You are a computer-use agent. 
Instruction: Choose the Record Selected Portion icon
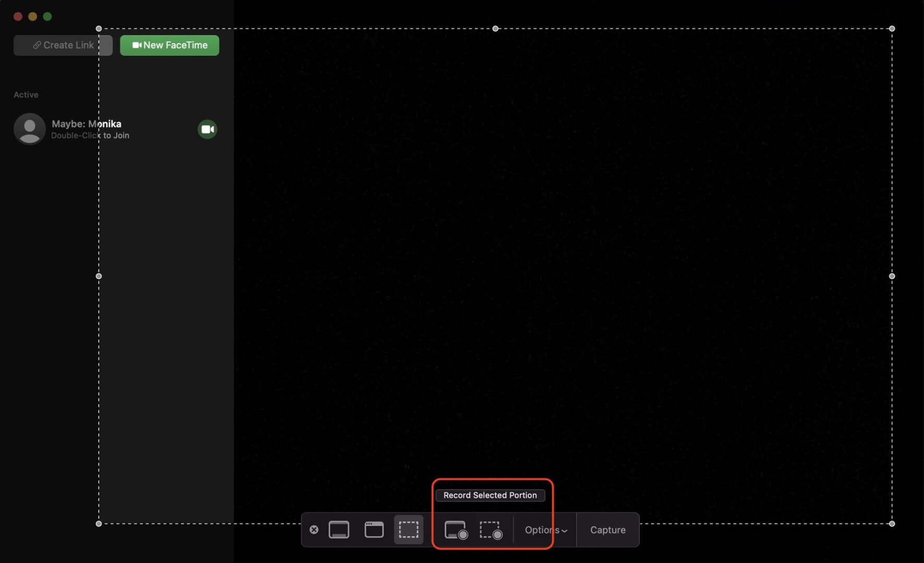(x=490, y=530)
